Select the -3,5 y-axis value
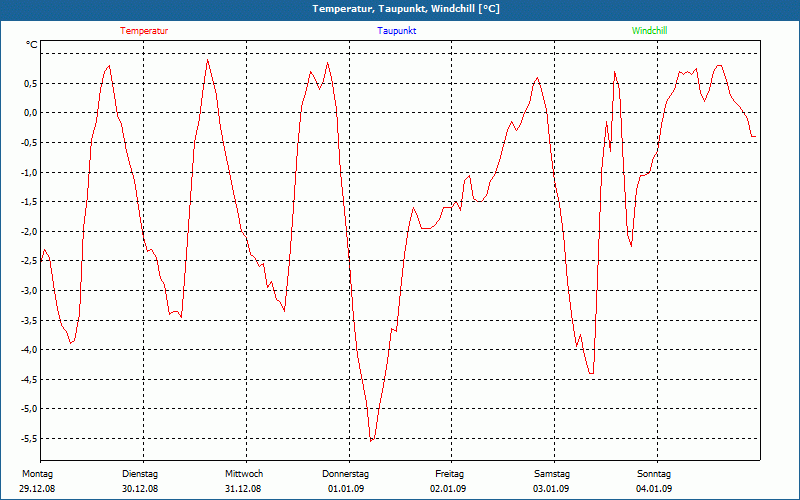Viewport: 800px width, 500px height. tap(29, 320)
